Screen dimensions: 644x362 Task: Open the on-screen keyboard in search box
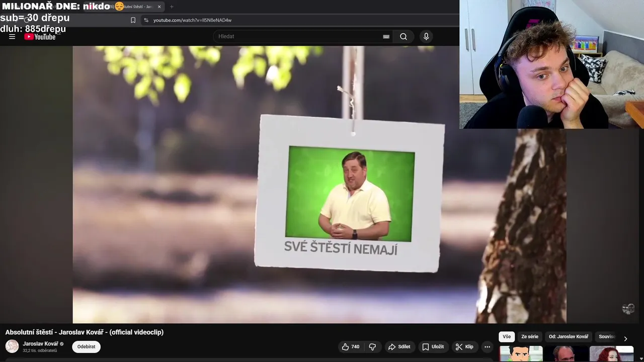click(x=386, y=36)
